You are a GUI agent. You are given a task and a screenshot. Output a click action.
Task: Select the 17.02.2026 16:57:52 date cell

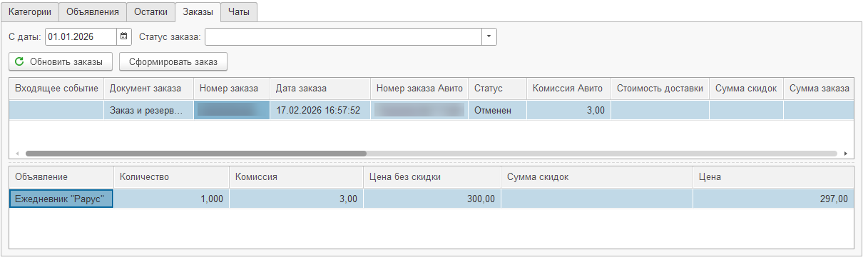pos(320,110)
